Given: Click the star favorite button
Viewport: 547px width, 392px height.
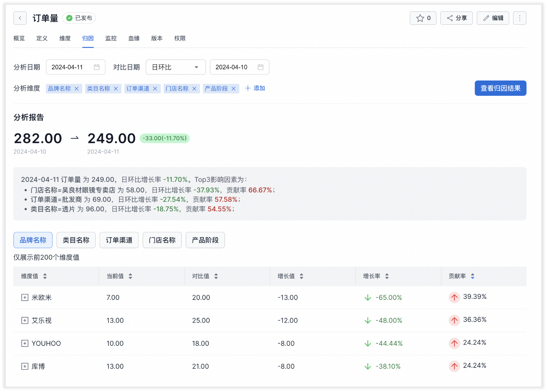Looking at the screenshot, I should click(x=423, y=18).
